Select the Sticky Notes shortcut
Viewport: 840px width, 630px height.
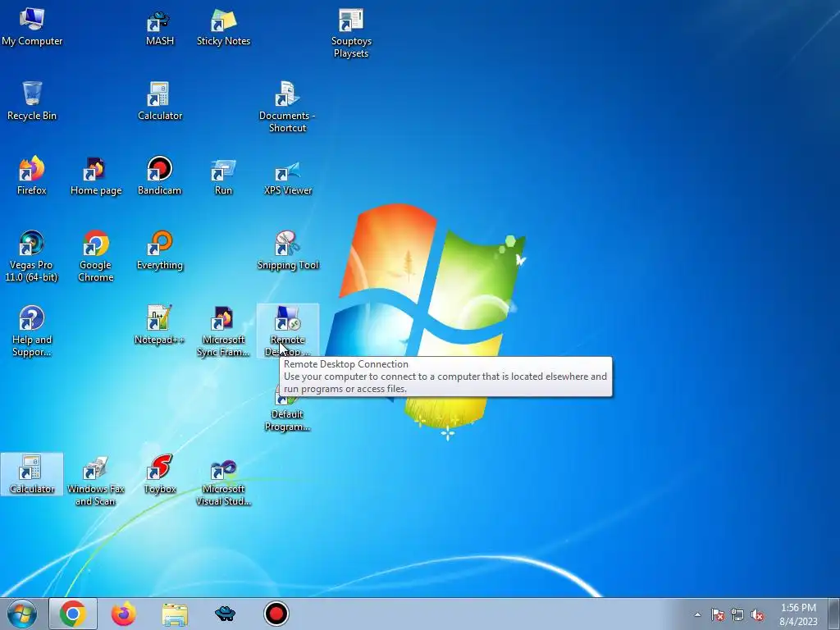223,27
